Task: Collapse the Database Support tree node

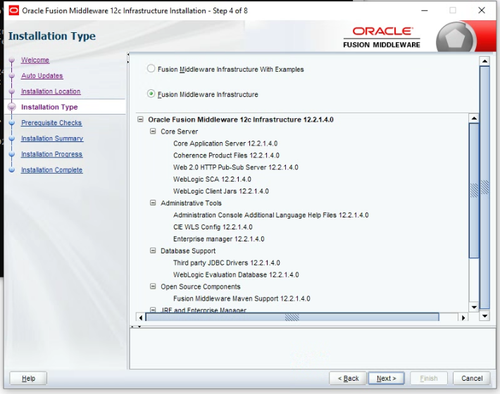Action: coord(153,251)
